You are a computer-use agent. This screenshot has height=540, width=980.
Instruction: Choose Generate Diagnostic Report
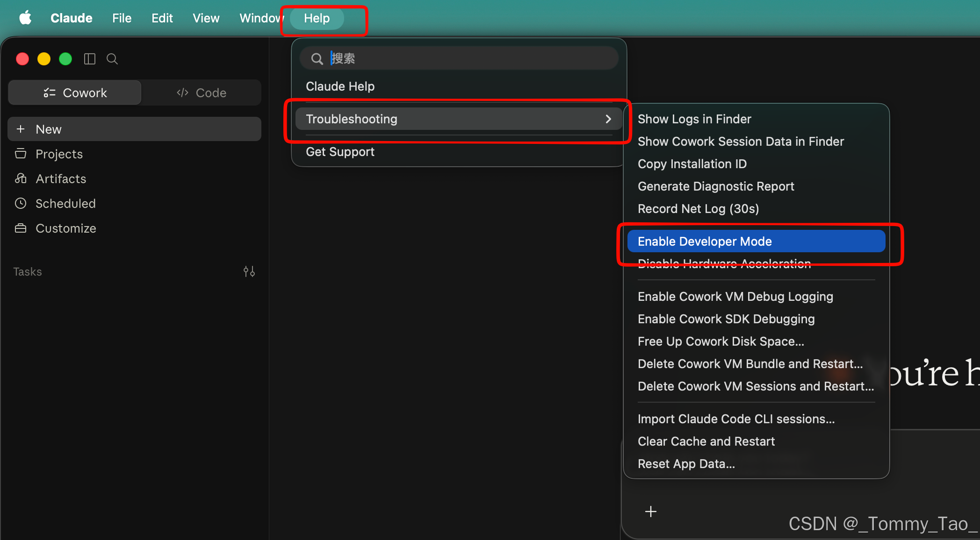[757, 186]
